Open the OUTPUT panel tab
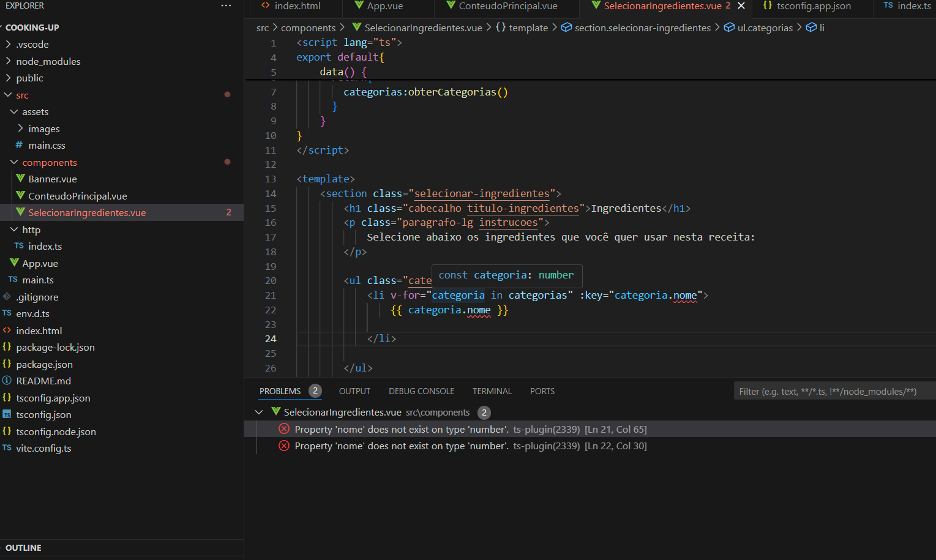936x560 pixels. pyautogui.click(x=354, y=391)
